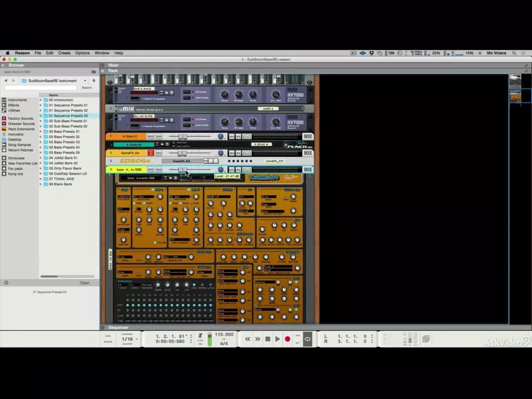Click the Dropbox icon in the menu bar

click(x=371, y=53)
